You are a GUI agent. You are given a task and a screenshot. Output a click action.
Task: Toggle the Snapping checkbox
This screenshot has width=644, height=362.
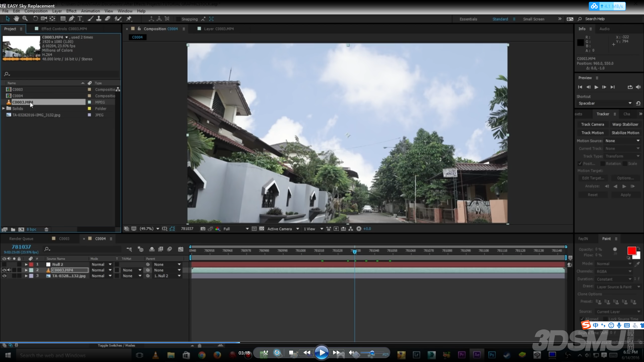point(178,19)
